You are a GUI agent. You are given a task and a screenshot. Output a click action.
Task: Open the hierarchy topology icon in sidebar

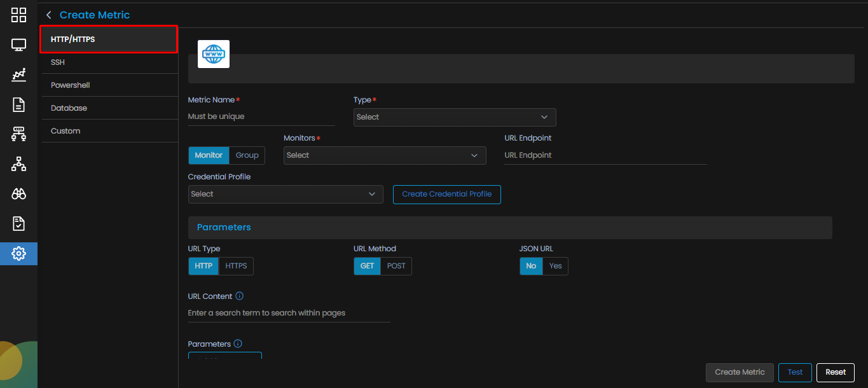point(18,164)
